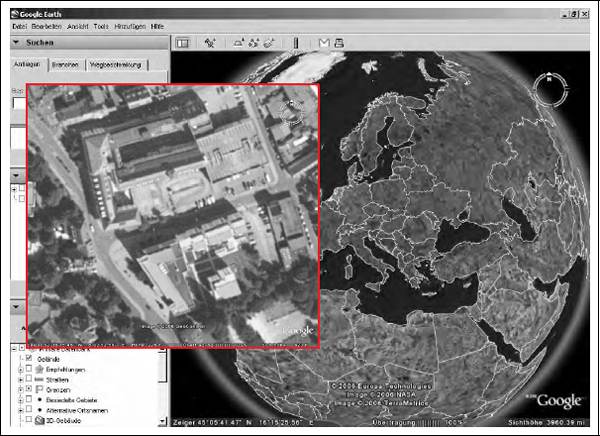Click the North compass ring on the globe
600x436 pixels.
549,89
